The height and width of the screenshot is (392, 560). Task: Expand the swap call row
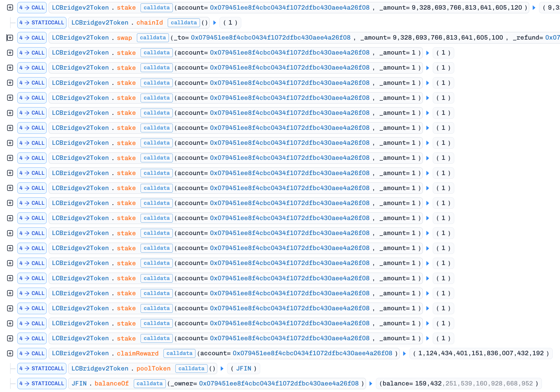coord(10,38)
